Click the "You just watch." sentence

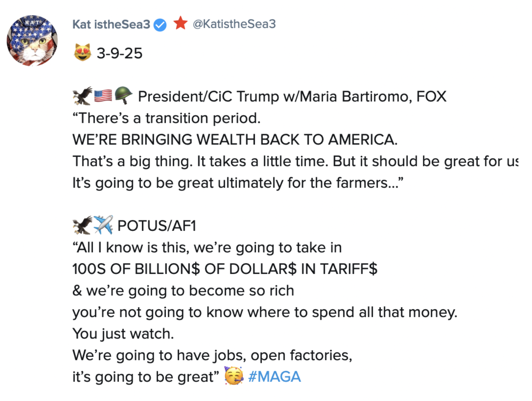(x=123, y=334)
